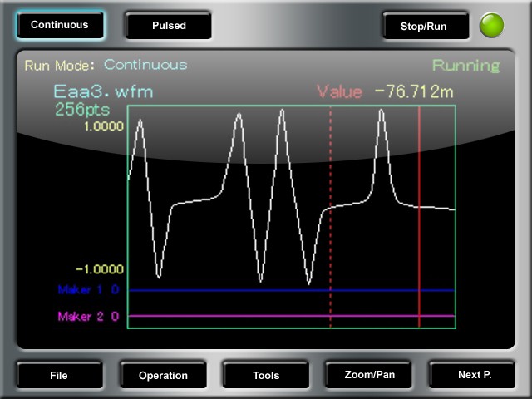Viewport: 532px width, 399px height.
Task: Click the blue Maker 1 trace line
Action: (x=291, y=290)
